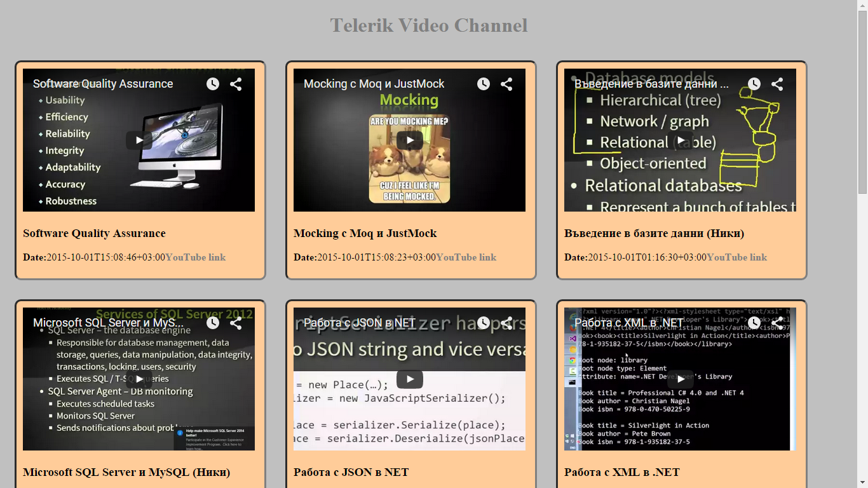Open YouTube link for Въведение в базите данни
This screenshot has width=868, height=488.
tap(736, 257)
